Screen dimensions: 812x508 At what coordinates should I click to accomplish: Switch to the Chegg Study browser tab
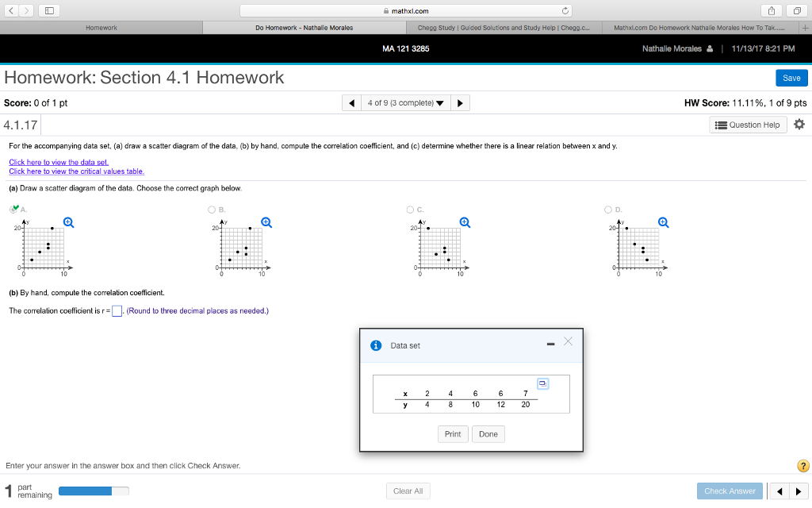[x=506, y=26]
